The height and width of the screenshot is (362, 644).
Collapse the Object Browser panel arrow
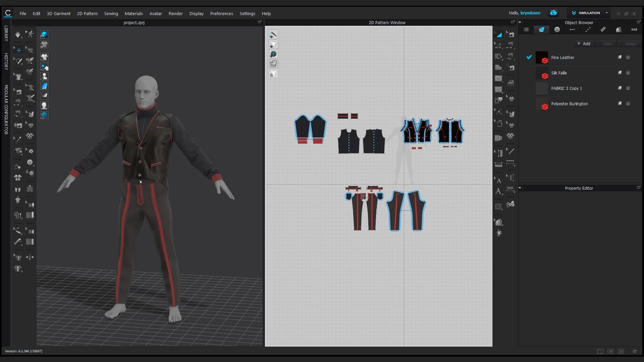pyautogui.click(x=520, y=22)
